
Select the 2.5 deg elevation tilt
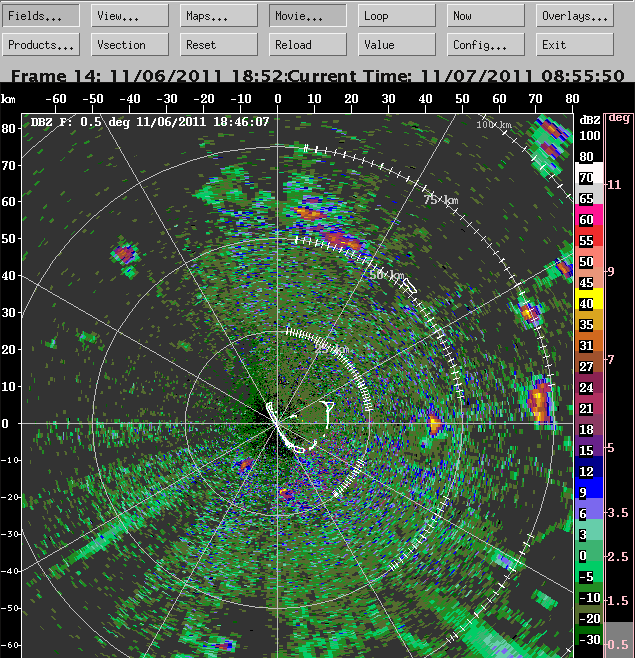618,557
